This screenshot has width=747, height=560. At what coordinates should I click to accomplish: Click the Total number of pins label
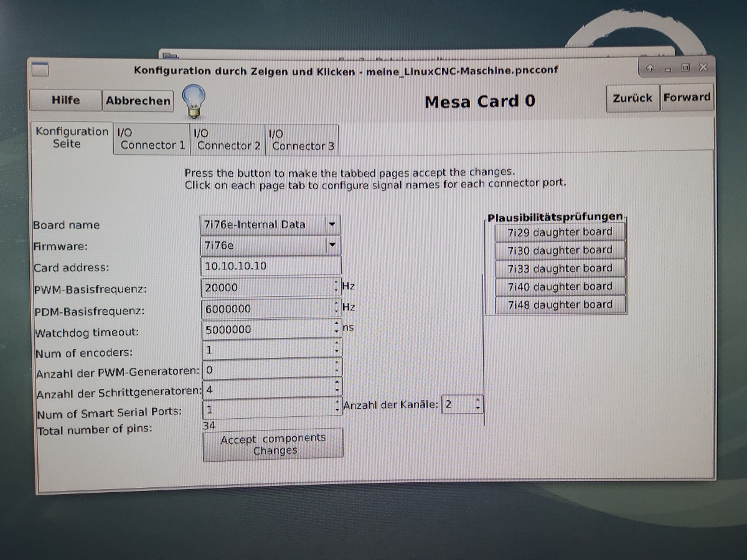pos(94,429)
